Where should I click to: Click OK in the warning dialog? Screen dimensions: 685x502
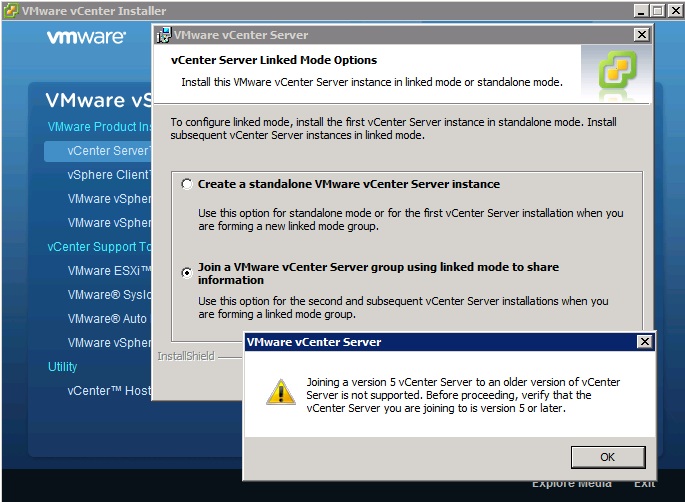(x=608, y=457)
